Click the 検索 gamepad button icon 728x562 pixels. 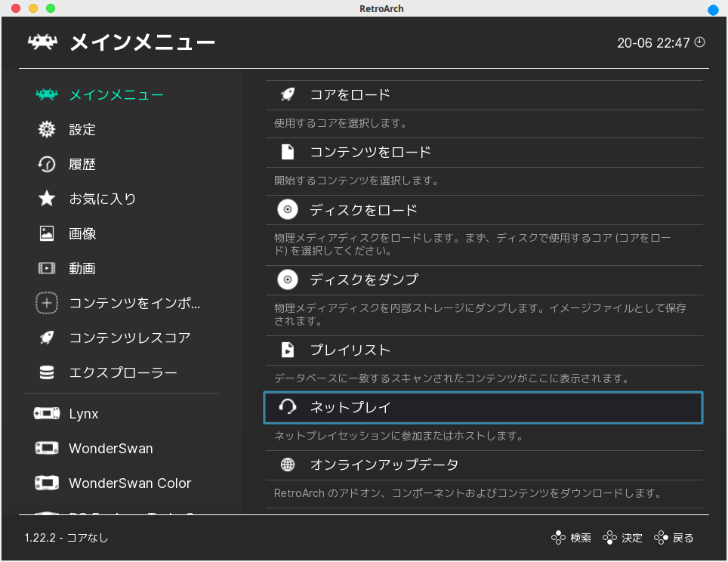pyautogui.click(x=558, y=537)
